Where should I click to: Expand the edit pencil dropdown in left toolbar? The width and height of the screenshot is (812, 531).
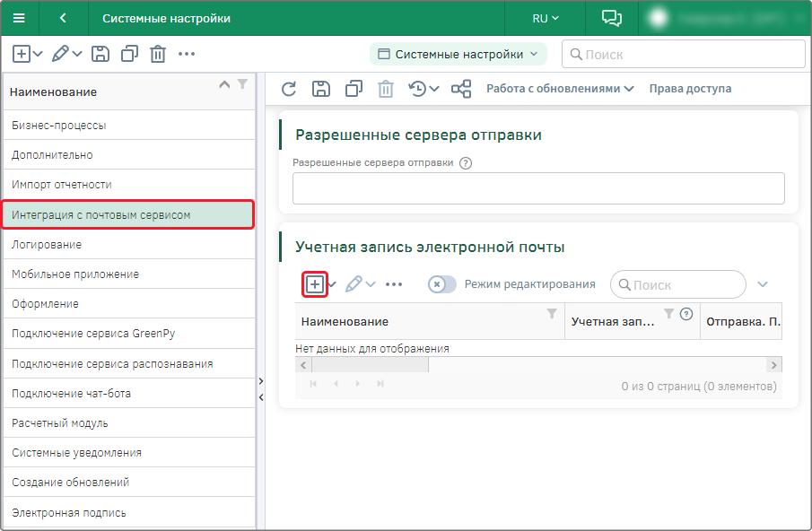(x=77, y=53)
